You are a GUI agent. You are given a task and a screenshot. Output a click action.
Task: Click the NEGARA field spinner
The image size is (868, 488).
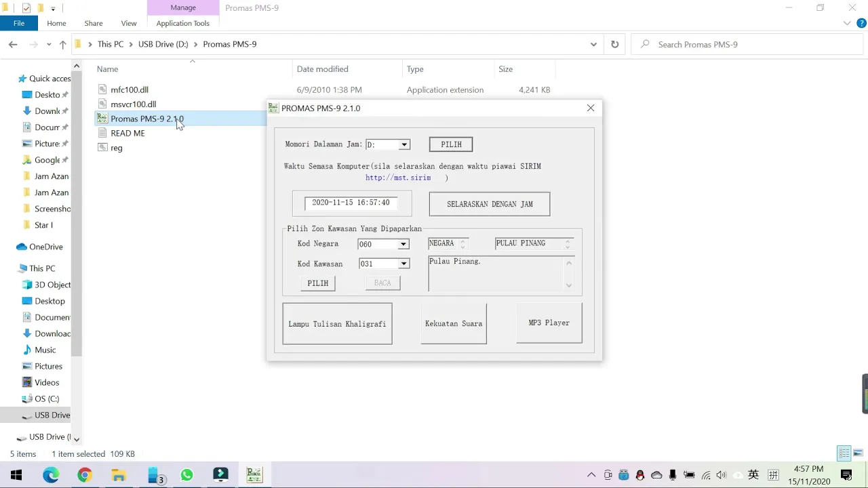coord(464,243)
